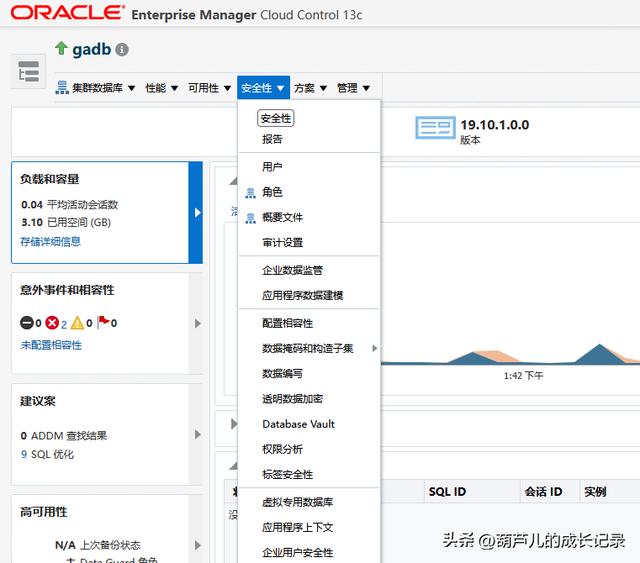Screen dimensions: 640x563
Task: Select 安全性 item in the dropdown
Action: click(x=276, y=118)
